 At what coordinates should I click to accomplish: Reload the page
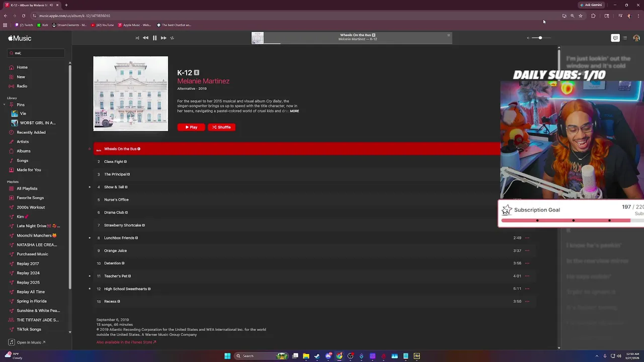coord(23,16)
